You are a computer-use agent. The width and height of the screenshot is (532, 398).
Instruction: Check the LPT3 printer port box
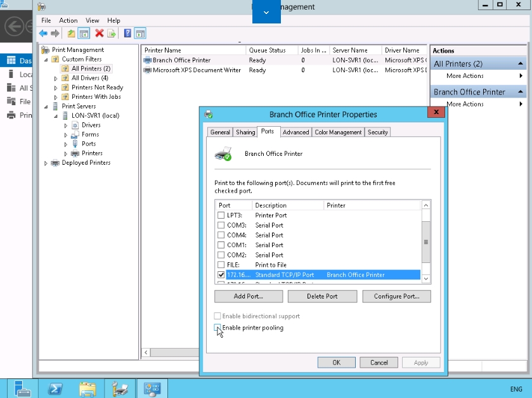pyautogui.click(x=221, y=215)
